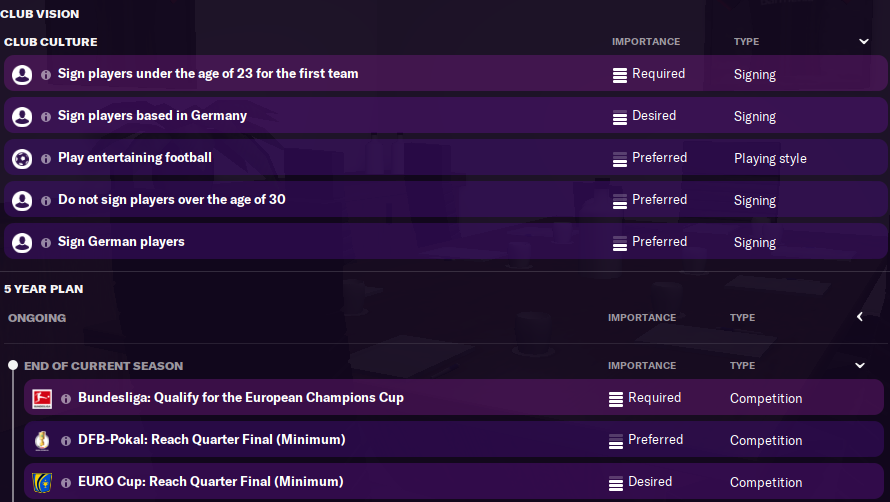
Task: Collapse the End of Current Season chevron
Action: tap(860, 366)
